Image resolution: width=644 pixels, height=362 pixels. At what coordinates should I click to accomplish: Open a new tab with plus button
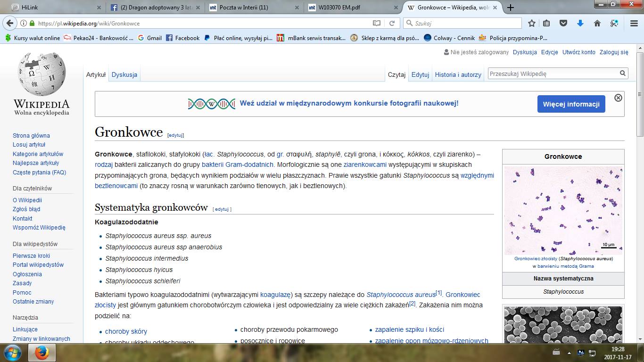tap(511, 8)
